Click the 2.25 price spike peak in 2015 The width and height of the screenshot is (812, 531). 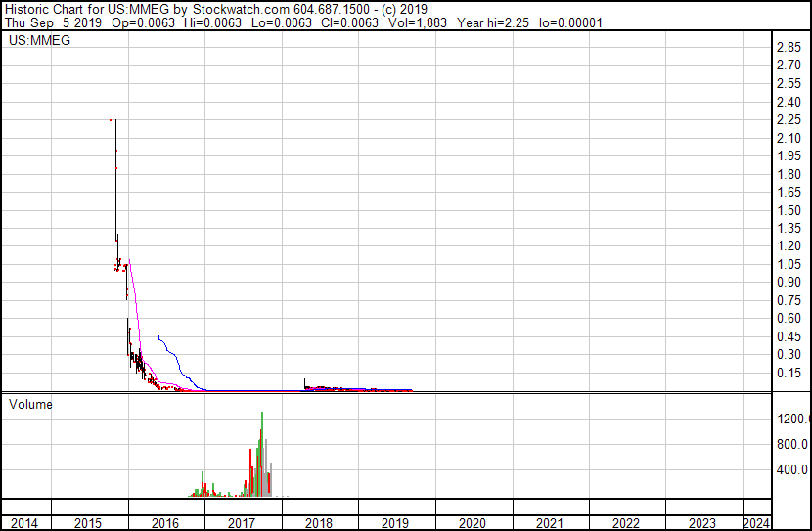(115, 120)
